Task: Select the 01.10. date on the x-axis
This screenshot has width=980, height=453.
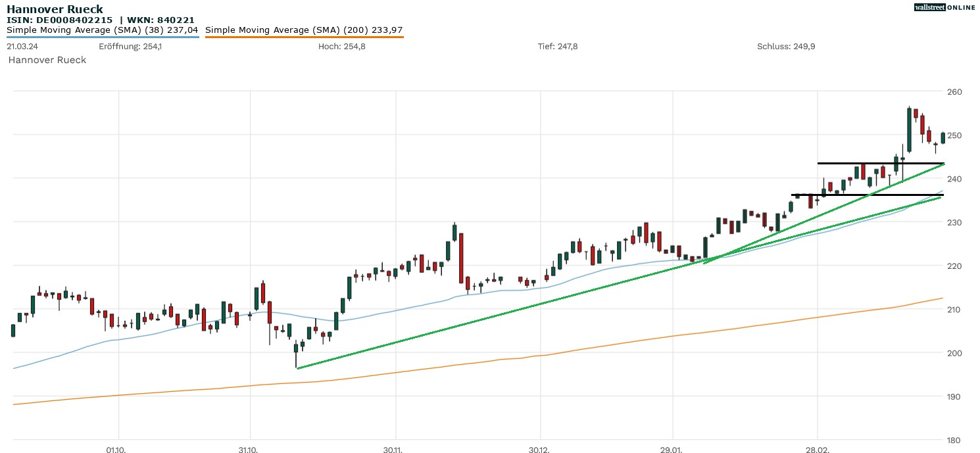Action: coord(116,450)
